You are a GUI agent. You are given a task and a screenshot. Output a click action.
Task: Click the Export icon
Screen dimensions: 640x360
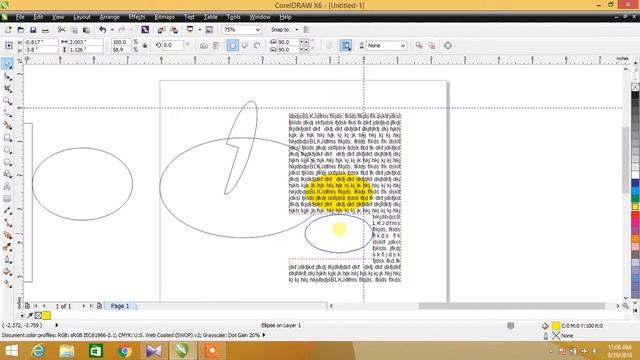coord(174,30)
